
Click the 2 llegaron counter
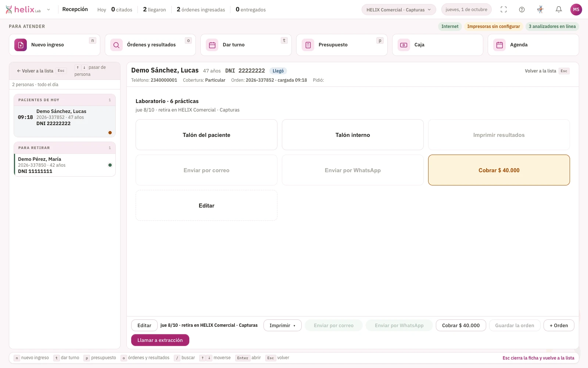click(x=154, y=10)
